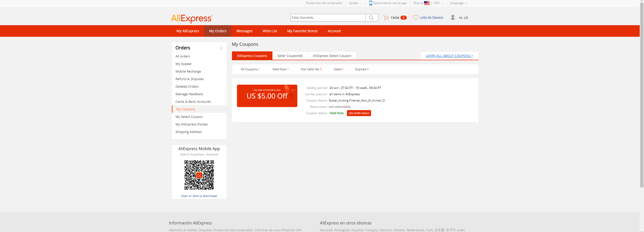The image size is (644, 232).
Task: Click Türk language footer link
Action: (429, 230)
